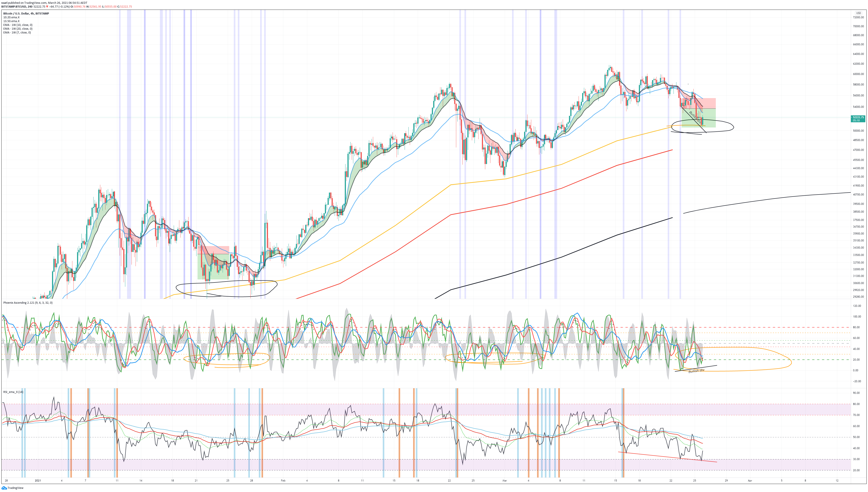This screenshot has height=492, width=868.
Task: Click the '10.20.ema.X' indicator label
Action: [x=11, y=17]
